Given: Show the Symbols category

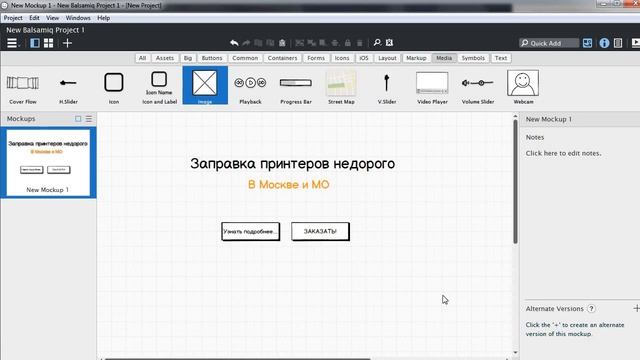Looking at the screenshot, I should 473,58.
